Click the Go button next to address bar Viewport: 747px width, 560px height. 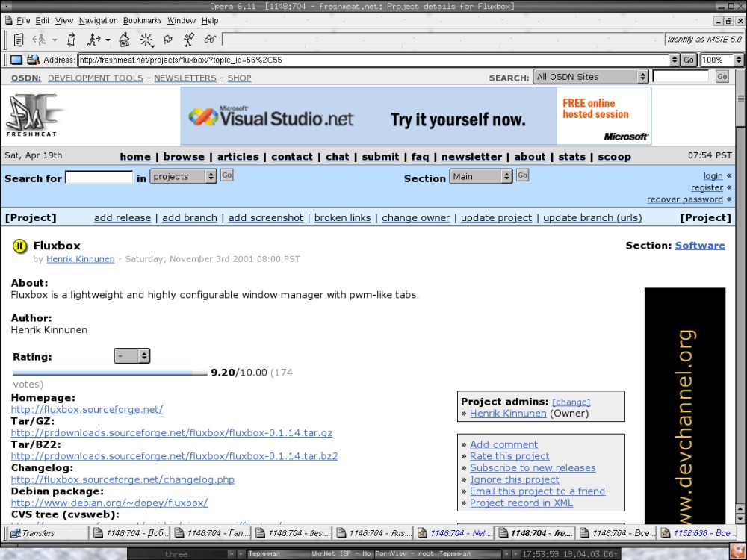click(689, 60)
